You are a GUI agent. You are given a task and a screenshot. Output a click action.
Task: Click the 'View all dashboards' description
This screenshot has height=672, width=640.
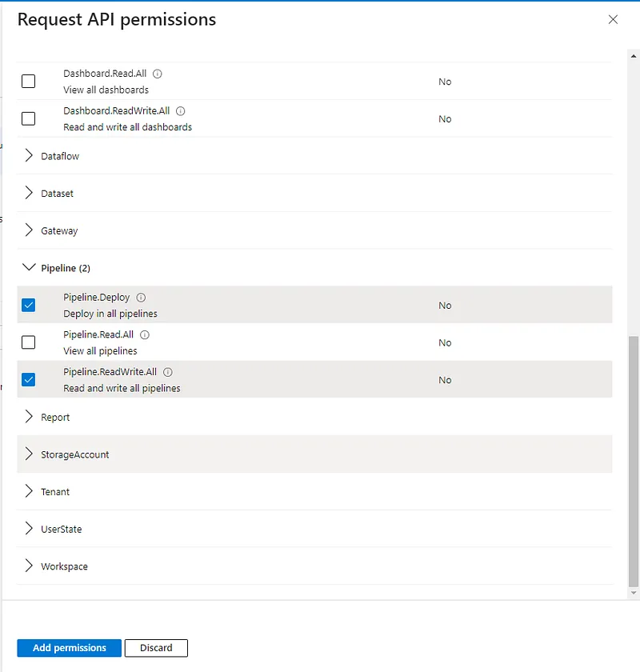106,90
